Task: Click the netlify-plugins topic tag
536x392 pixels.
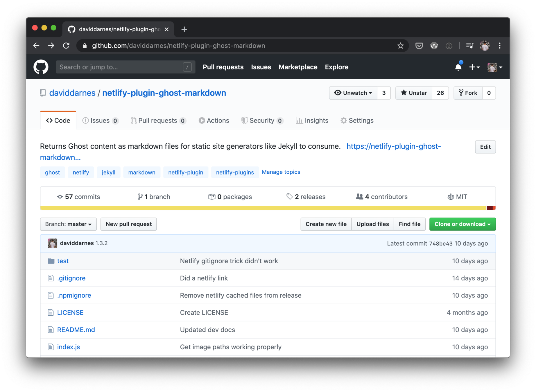Action: click(x=235, y=172)
